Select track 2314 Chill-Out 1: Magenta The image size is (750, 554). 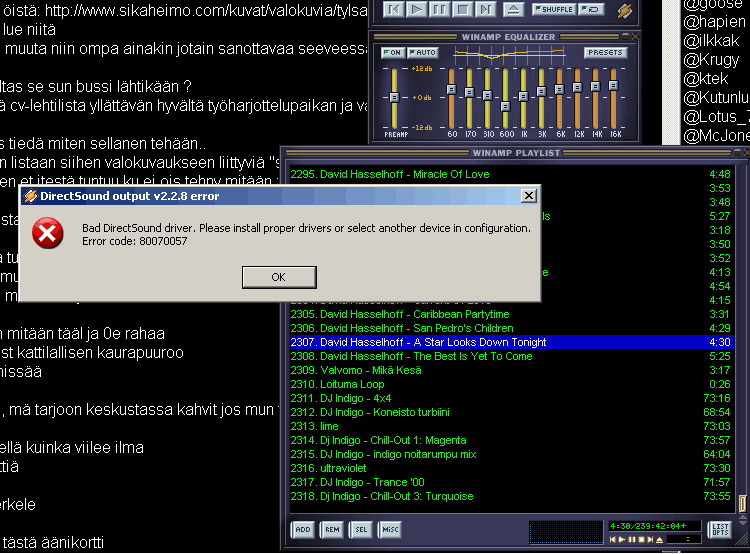(x=511, y=440)
